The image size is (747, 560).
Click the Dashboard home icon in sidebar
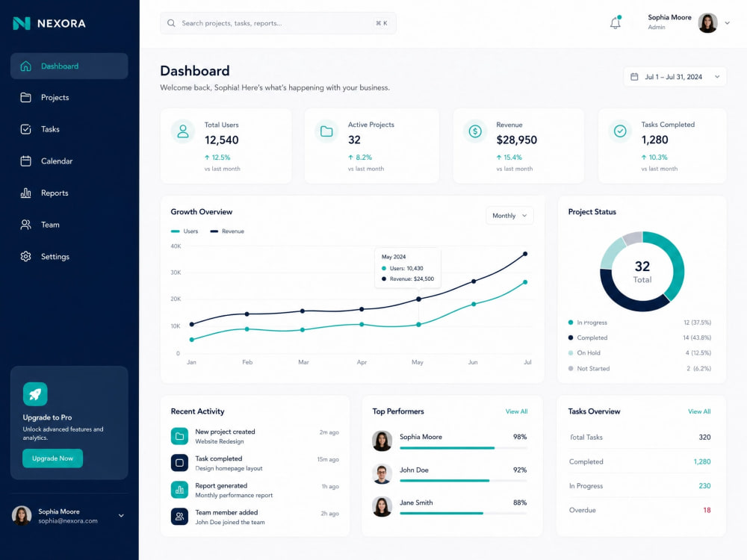[x=25, y=66]
